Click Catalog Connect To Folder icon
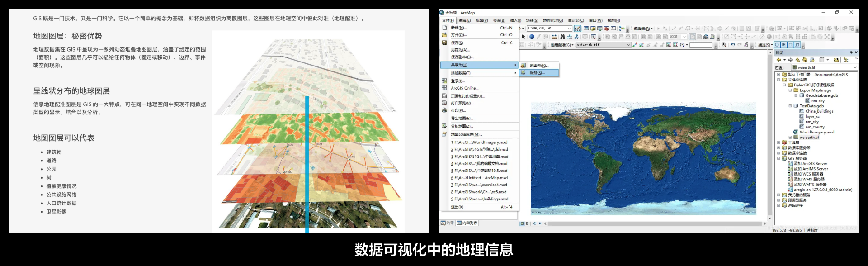The width and height of the screenshot is (868, 266). click(x=836, y=60)
